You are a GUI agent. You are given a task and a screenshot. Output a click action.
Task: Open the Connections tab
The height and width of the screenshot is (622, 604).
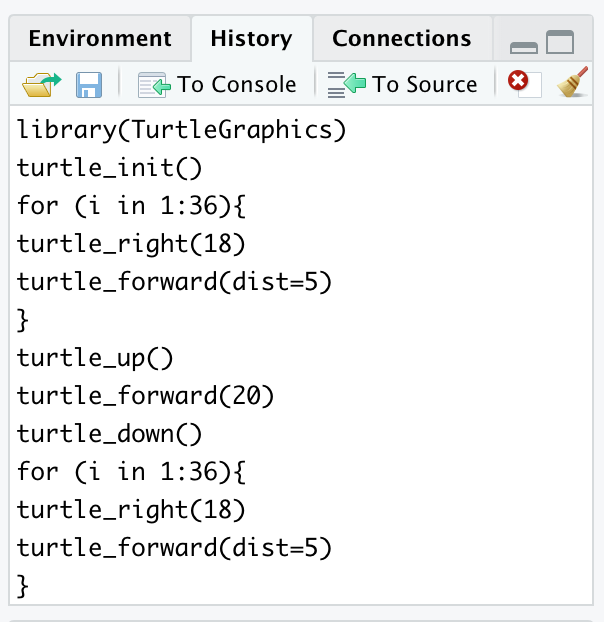401,39
